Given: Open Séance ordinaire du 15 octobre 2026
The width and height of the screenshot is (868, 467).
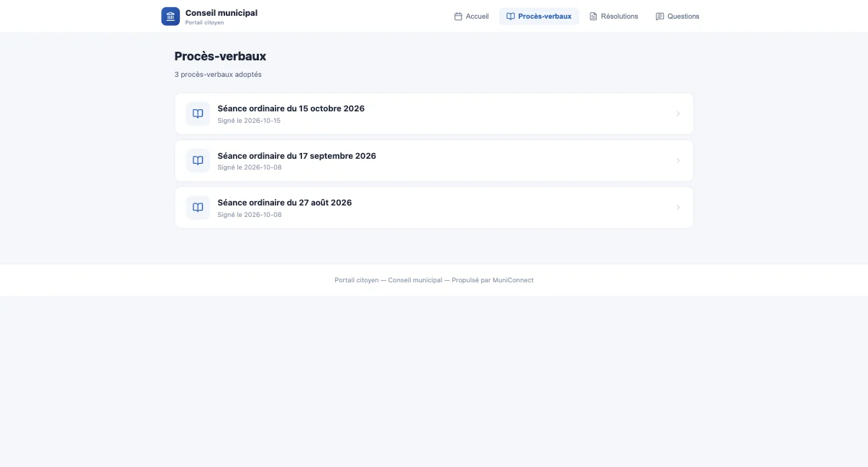Looking at the screenshot, I should click(434, 114).
